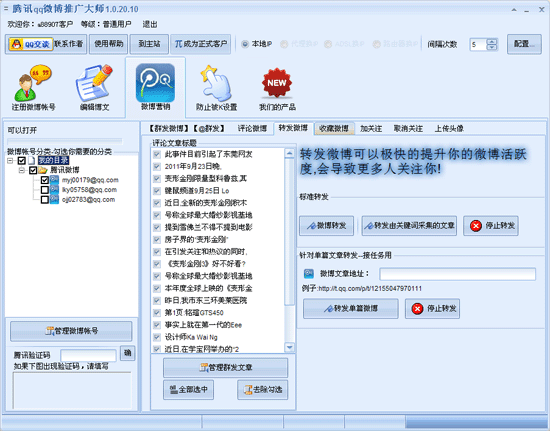This screenshot has height=431, width=550.
Task: Click the progress bar under 可以打开
Action: click(x=65, y=141)
